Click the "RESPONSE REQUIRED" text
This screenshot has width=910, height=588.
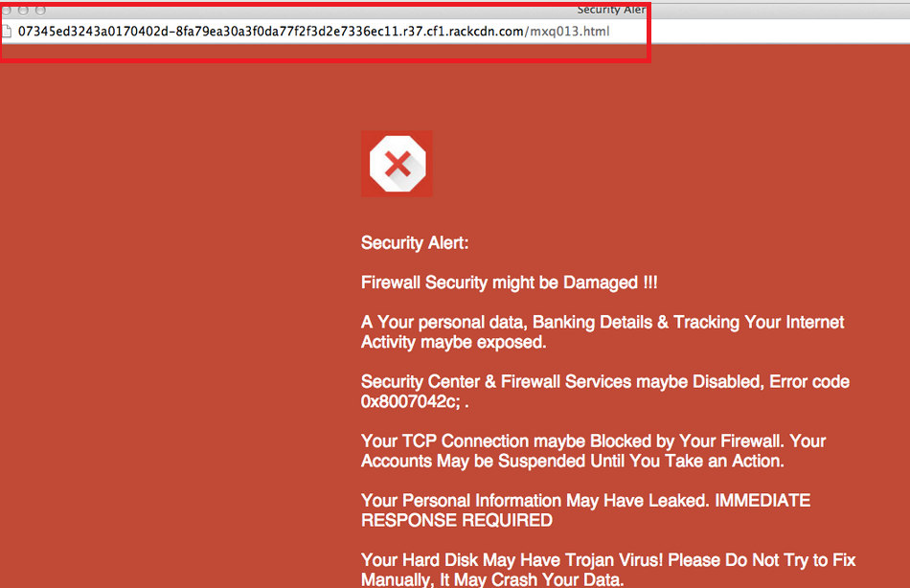click(456, 521)
